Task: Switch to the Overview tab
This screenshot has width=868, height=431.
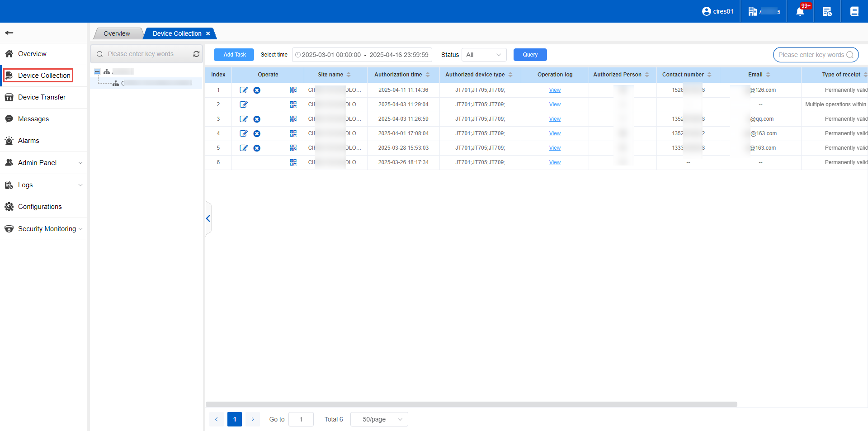Action: [117, 33]
